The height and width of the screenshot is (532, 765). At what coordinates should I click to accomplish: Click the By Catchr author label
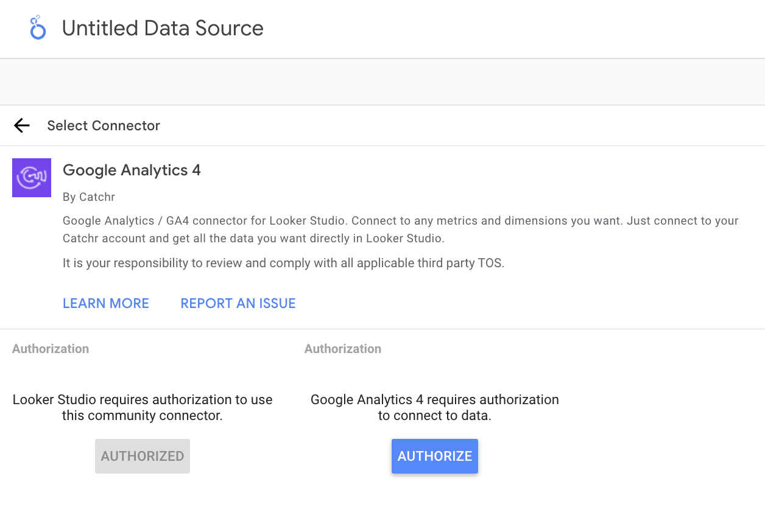(88, 197)
